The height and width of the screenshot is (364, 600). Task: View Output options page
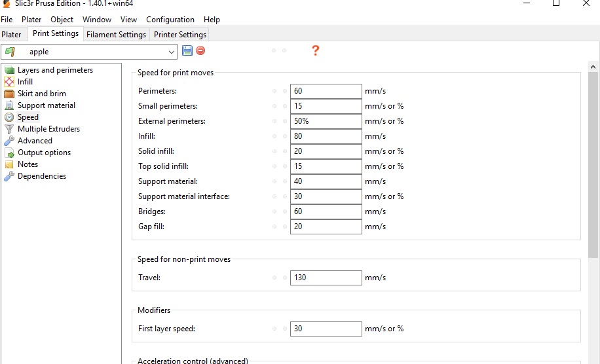click(x=44, y=153)
